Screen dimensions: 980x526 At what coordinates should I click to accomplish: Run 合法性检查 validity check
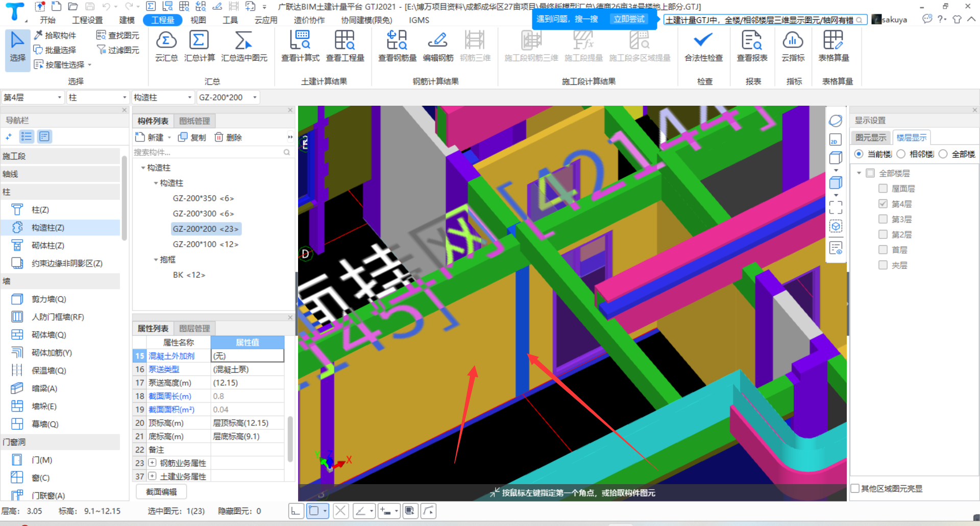point(703,46)
